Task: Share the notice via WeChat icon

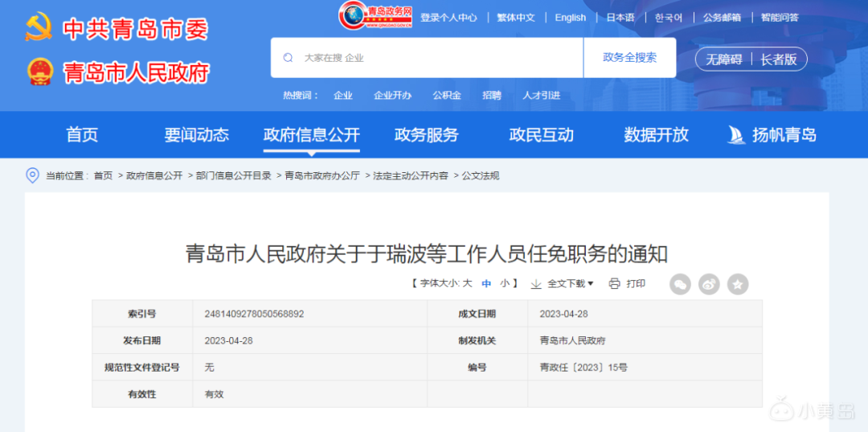Action: pyautogui.click(x=680, y=284)
